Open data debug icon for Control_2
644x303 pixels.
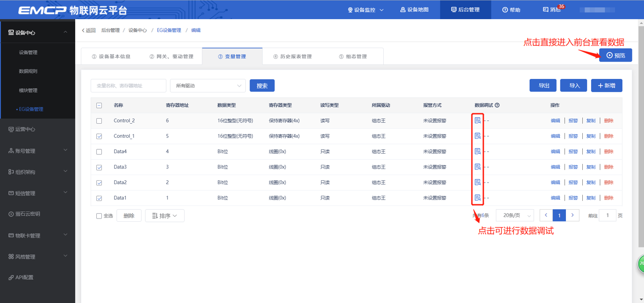(478, 120)
